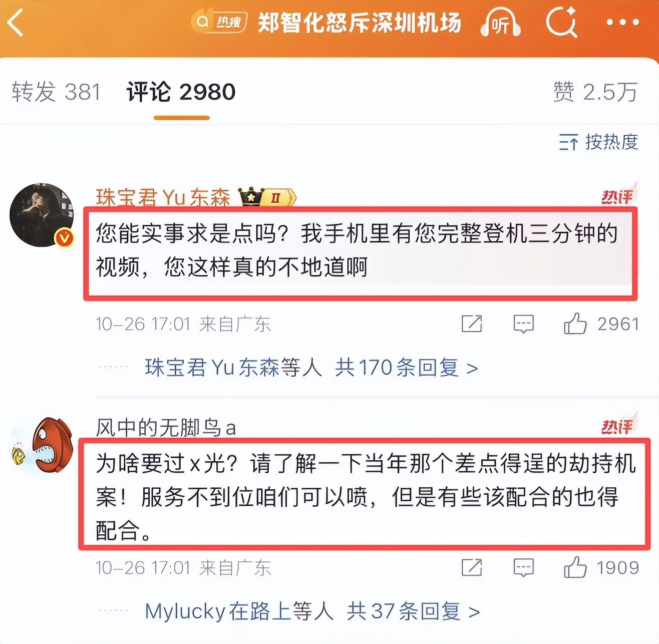Like 风中的无脚鸟a's comment with thumbs-up
The height and width of the screenshot is (644, 659).
pos(575,567)
